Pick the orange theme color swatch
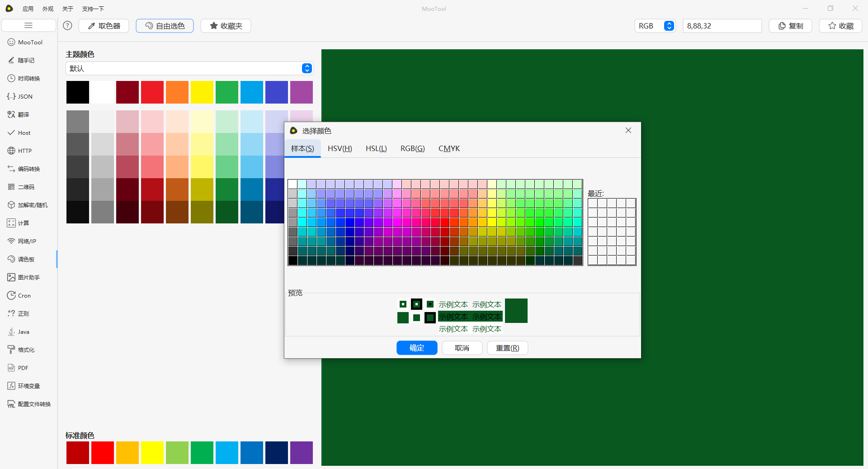Viewport: 868px width, 469px height. pyautogui.click(x=177, y=92)
